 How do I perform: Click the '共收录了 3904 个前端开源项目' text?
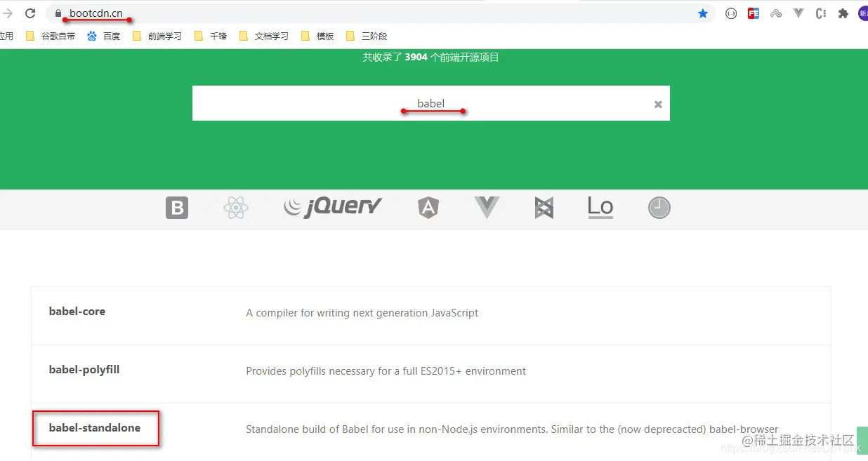coord(430,57)
